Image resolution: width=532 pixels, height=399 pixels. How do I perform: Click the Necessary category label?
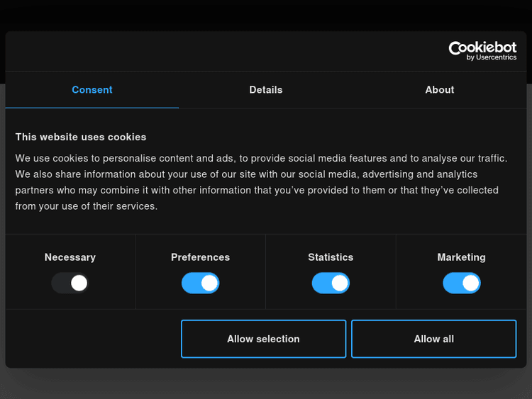[70, 257]
